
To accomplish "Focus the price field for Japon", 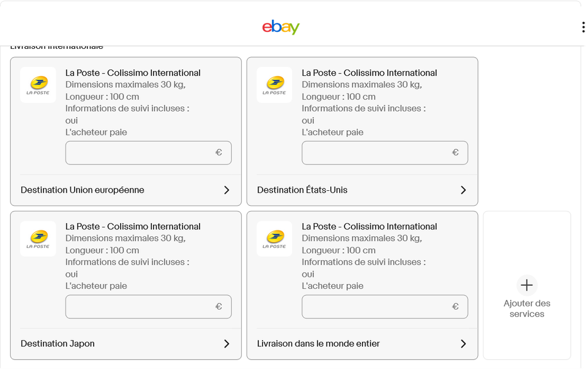I will pyautogui.click(x=148, y=306).
